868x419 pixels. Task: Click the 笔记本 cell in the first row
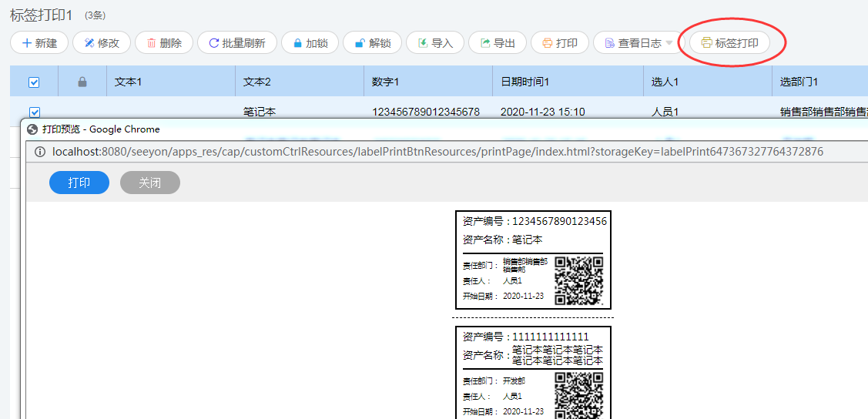tap(259, 112)
